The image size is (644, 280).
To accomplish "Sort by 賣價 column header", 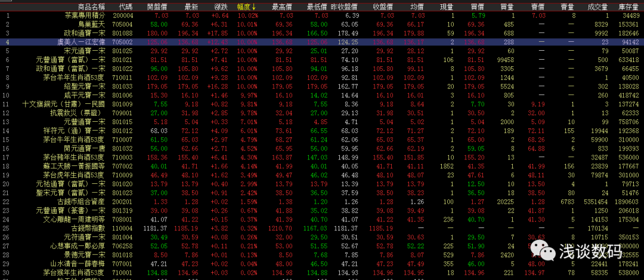I will pos(538,7).
